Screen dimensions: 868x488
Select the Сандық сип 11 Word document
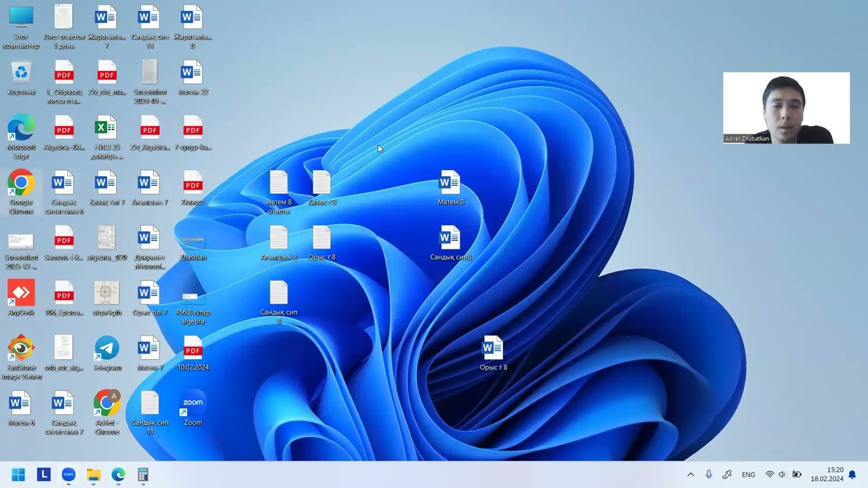click(150, 27)
